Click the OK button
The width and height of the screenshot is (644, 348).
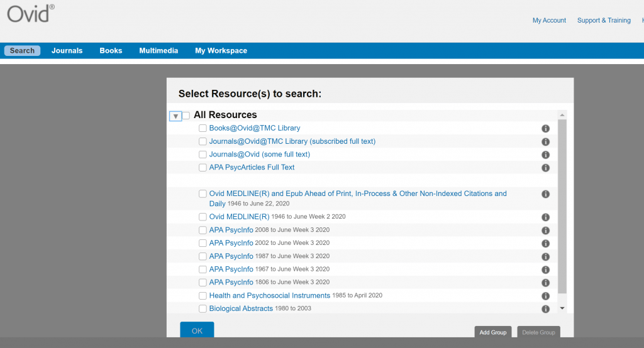point(197,330)
